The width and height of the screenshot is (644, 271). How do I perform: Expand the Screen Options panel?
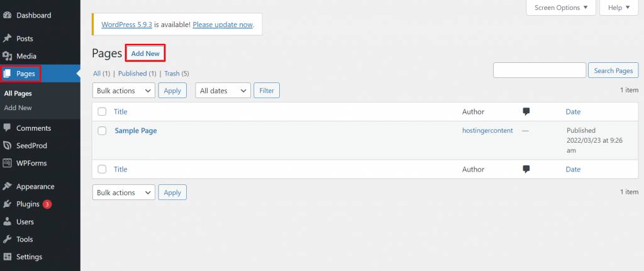coord(561,8)
